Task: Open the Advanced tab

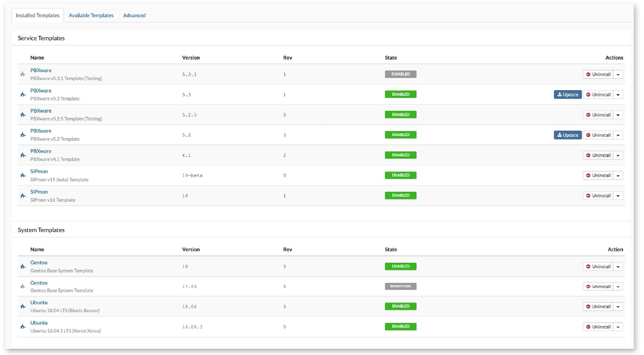Action: click(x=134, y=15)
